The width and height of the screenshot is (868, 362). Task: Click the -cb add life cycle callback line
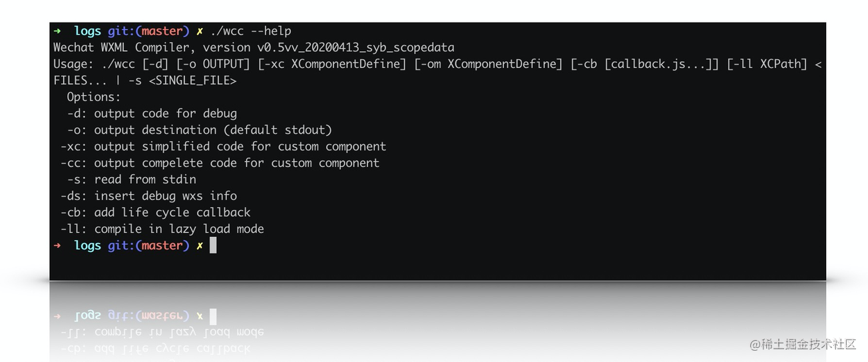[155, 212]
